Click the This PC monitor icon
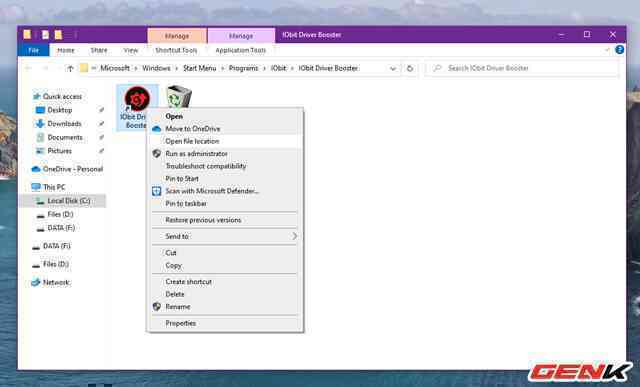The height and width of the screenshot is (387, 640). 36,187
